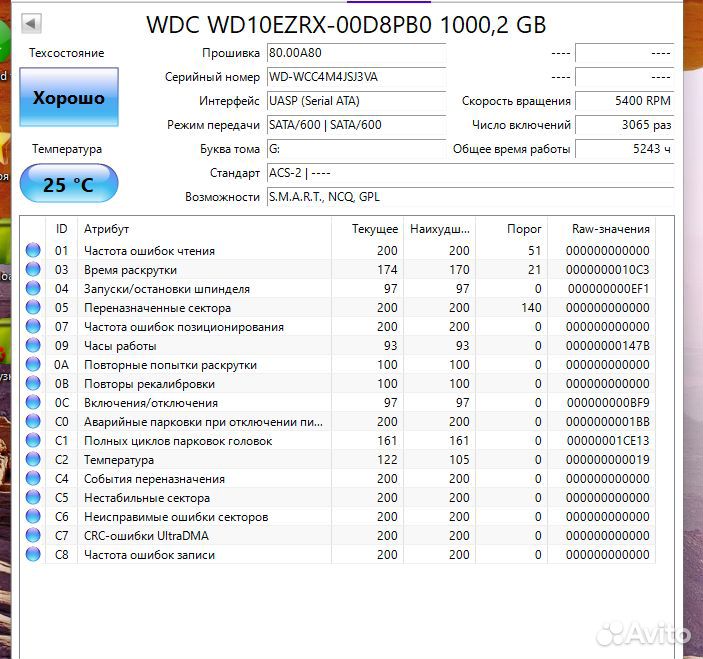
Task: Select the Неисправимые ошибки секторов name
Action: pyautogui.click(x=176, y=517)
